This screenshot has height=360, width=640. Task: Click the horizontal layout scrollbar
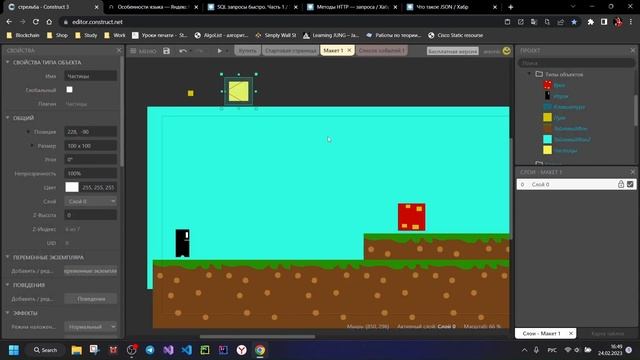tap(257, 337)
